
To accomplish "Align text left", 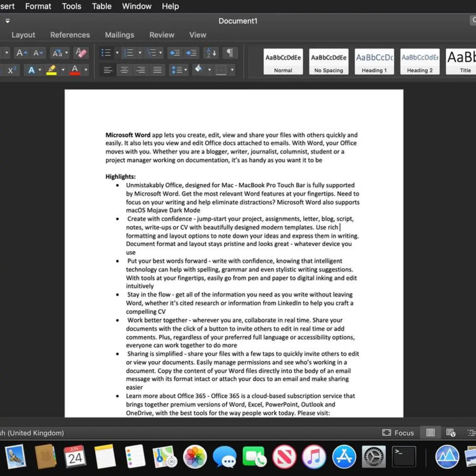I will click(x=107, y=70).
